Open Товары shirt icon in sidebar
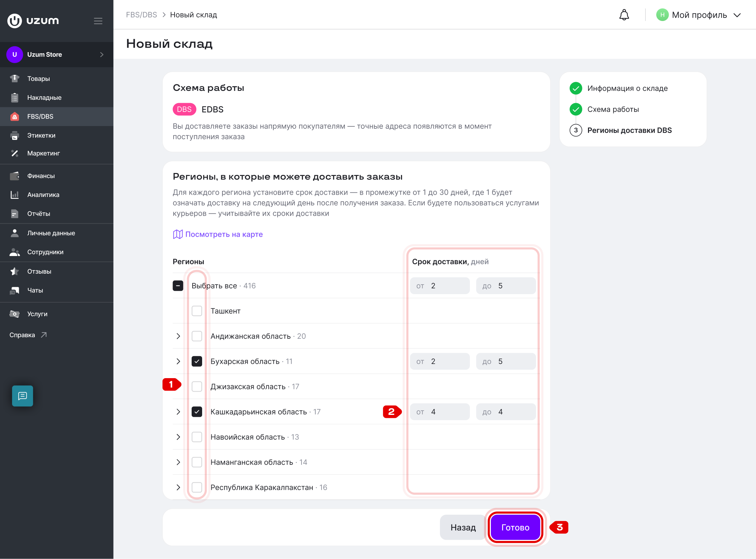 point(14,78)
